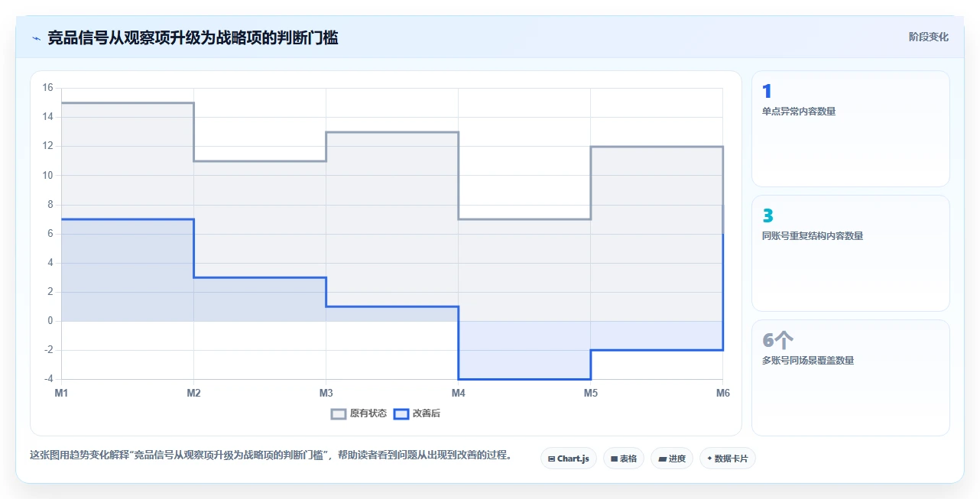The image size is (980, 499).
Task: Select the 表格 tag chip
Action: point(624,458)
